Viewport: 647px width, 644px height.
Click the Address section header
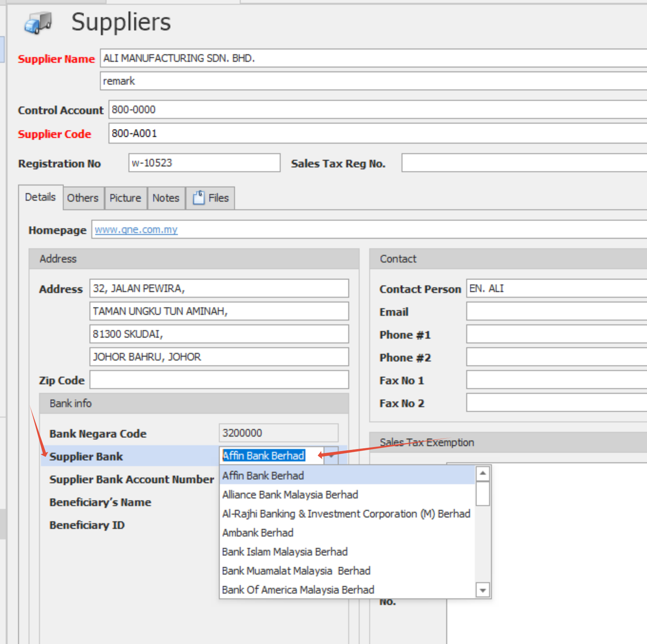[x=194, y=259]
